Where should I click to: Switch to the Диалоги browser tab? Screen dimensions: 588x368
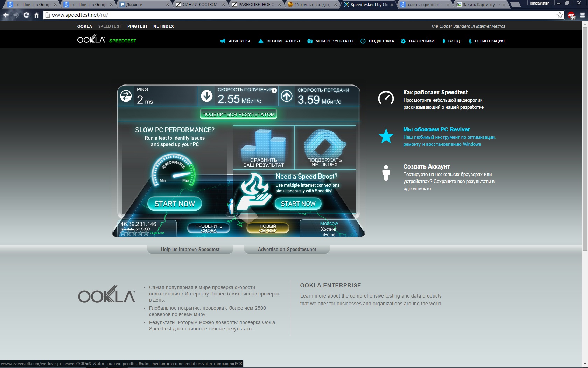pos(143,5)
